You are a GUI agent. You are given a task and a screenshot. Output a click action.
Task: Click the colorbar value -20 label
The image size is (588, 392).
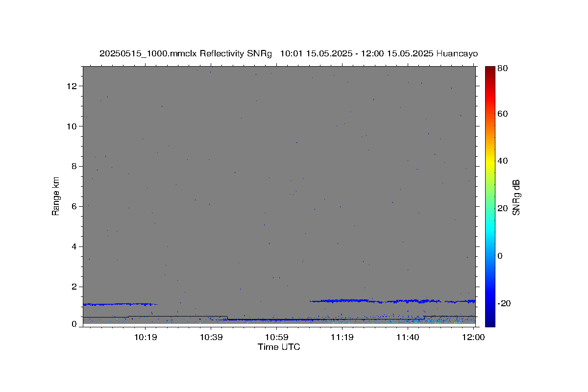(505, 303)
